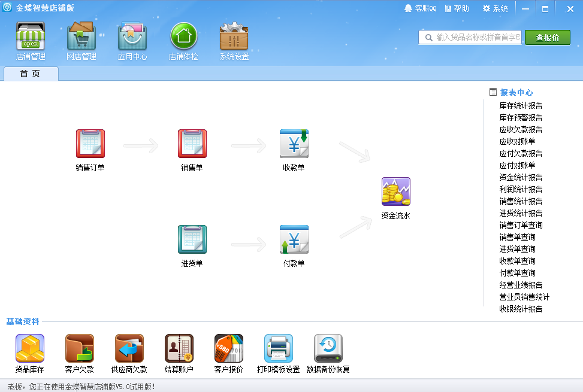The width and height of the screenshot is (583, 392).
Task: Maximize the 金蝶智慧店铺版 window
Action: (x=545, y=8)
